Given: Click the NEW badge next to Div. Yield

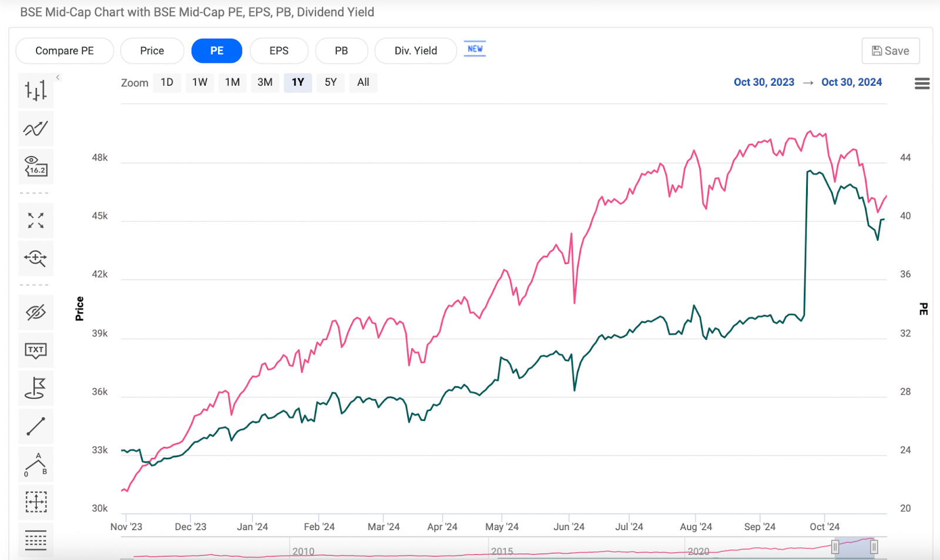Looking at the screenshot, I should pyautogui.click(x=475, y=49).
